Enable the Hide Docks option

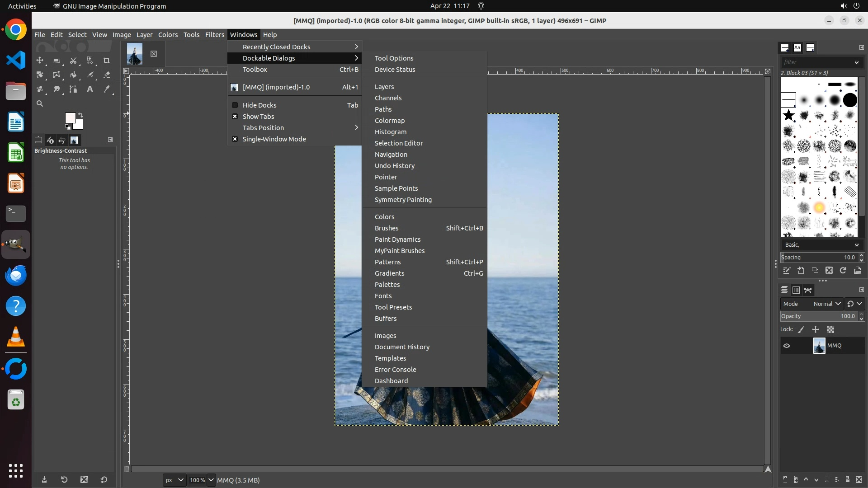click(x=259, y=105)
